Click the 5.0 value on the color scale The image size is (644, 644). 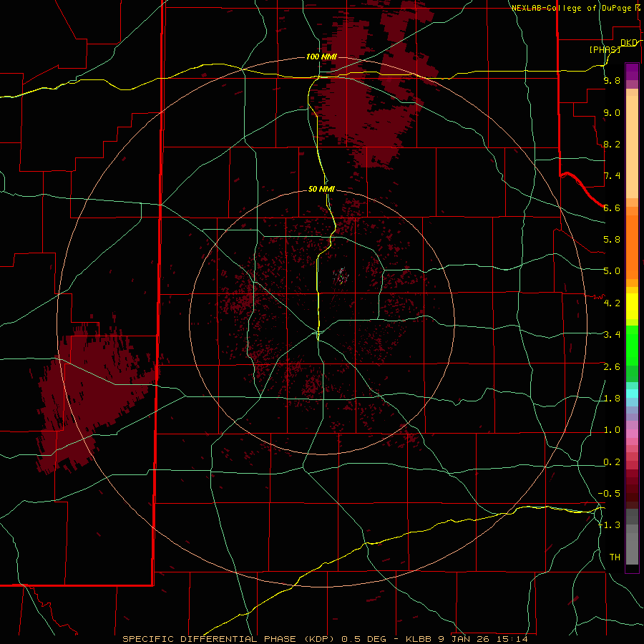612,271
